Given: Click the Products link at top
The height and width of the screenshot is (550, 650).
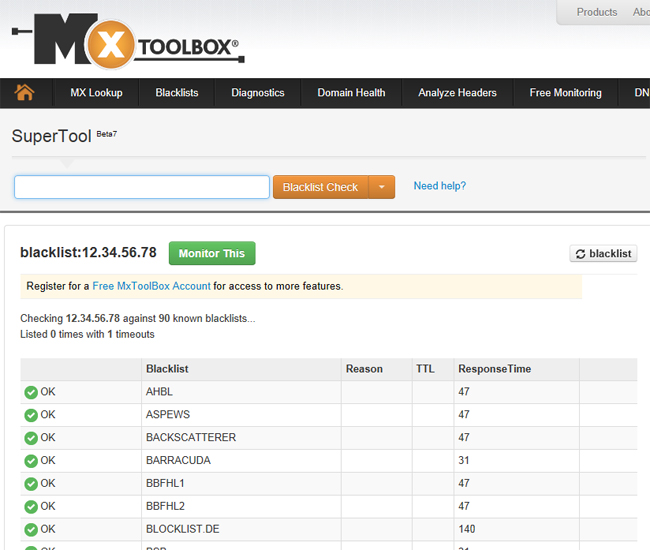Looking at the screenshot, I should (x=597, y=12).
